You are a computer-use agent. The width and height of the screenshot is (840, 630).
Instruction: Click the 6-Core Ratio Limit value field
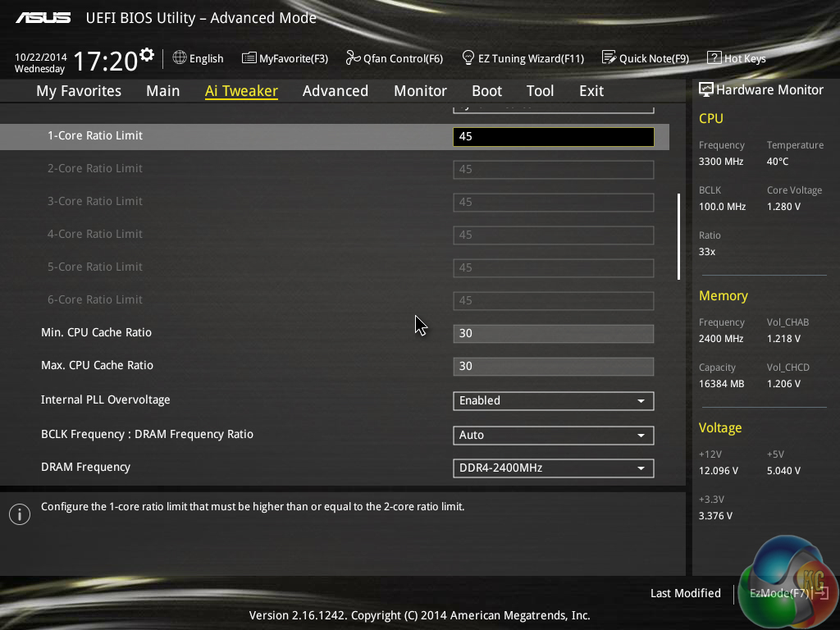point(554,300)
